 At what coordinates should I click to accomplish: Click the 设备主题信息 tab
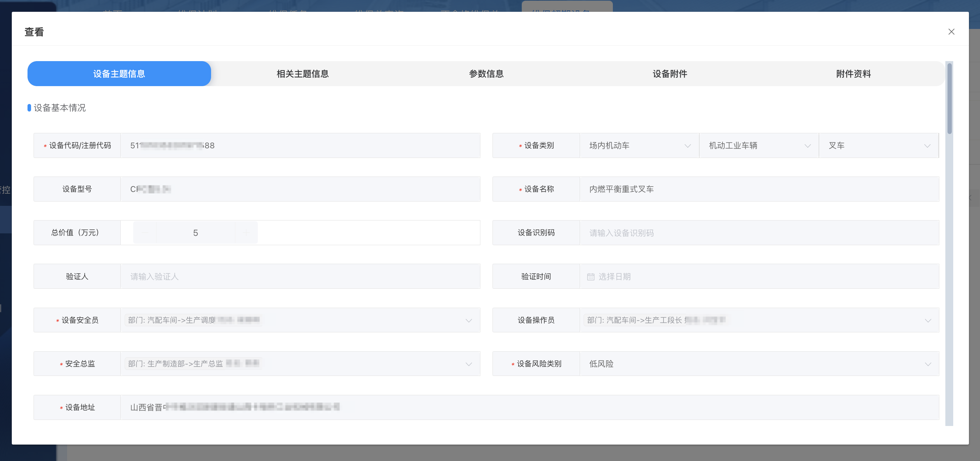coord(119,74)
